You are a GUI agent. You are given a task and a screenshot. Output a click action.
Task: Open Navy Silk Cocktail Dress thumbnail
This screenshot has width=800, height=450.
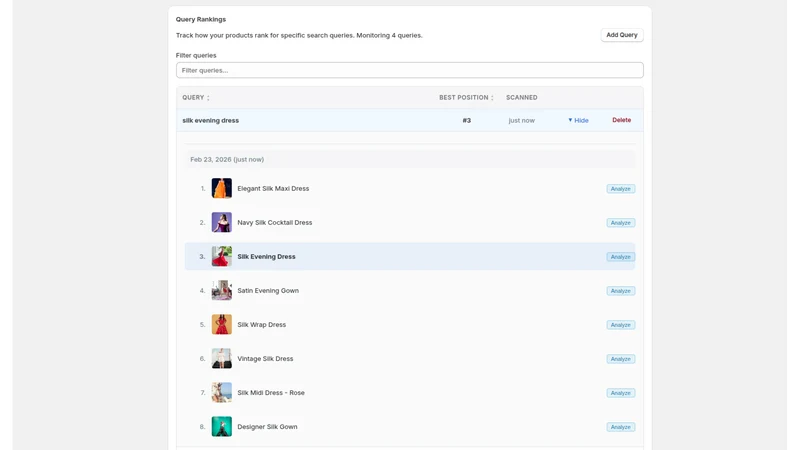click(221, 222)
